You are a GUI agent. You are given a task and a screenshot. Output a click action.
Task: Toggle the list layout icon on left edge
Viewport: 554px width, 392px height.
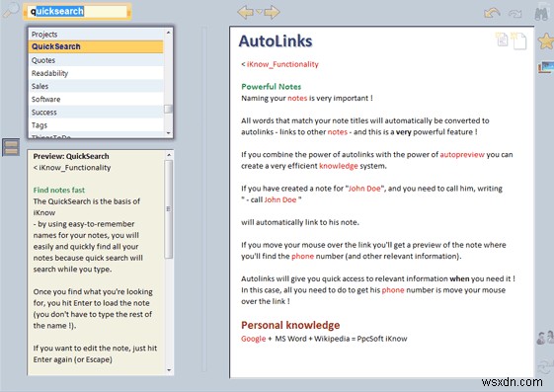point(11,147)
